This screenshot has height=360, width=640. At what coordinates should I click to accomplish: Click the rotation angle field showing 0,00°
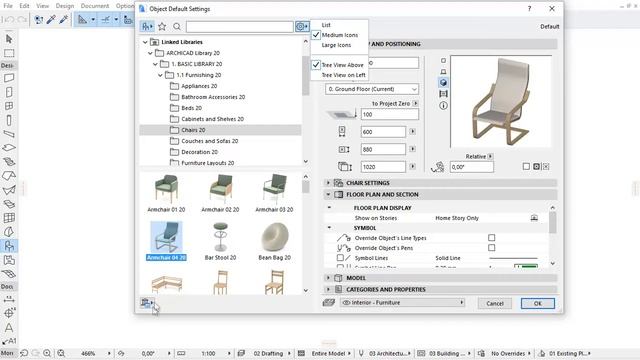(x=471, y=167)
